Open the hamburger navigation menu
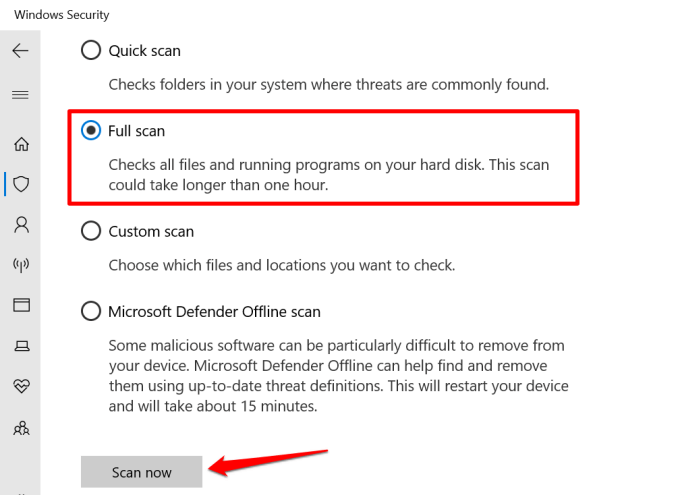This screenshot has height=495, width=680. point(20,94)
